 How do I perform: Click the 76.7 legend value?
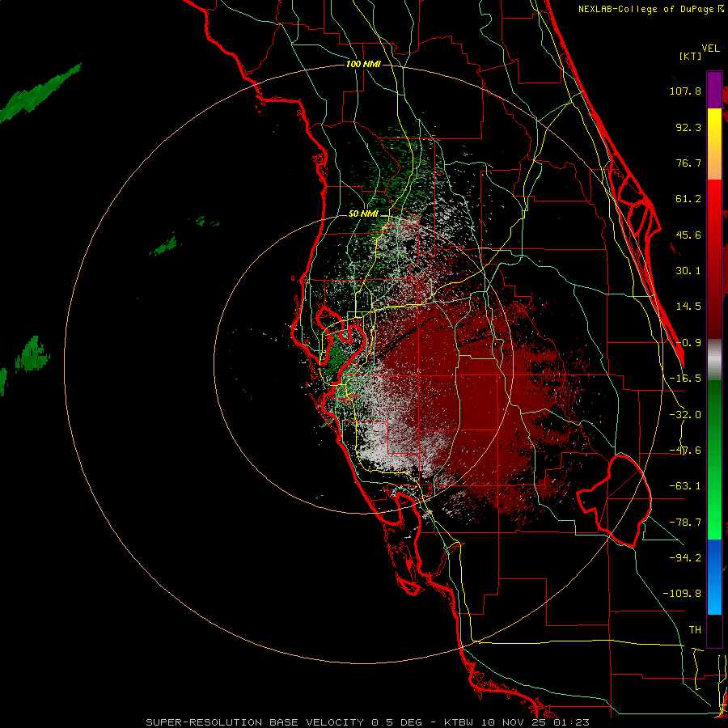[688, 163]
